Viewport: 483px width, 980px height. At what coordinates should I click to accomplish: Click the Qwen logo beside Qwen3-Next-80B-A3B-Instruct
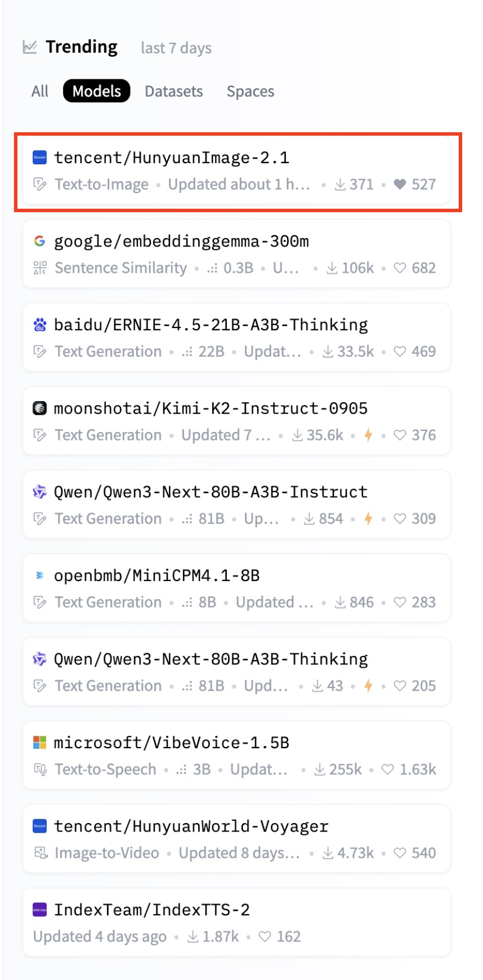(x=39, y=492)
